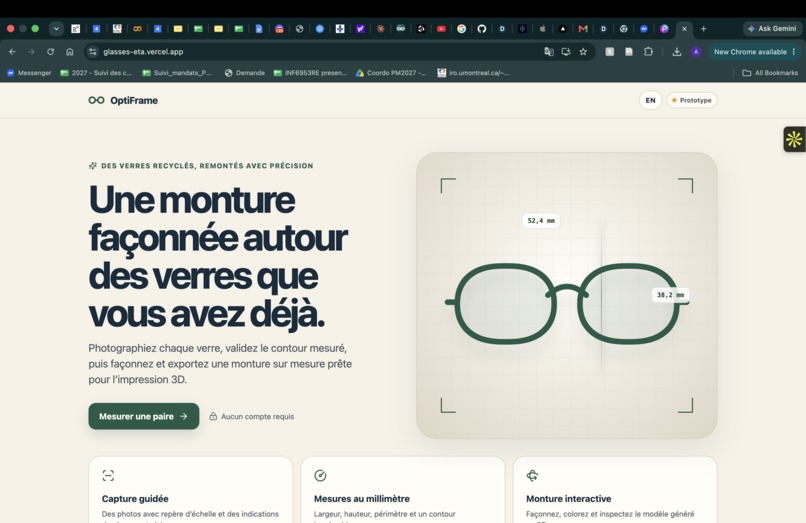Switch to the Google tab
This screenshot has width=806, height=523.
pos(462,29)
